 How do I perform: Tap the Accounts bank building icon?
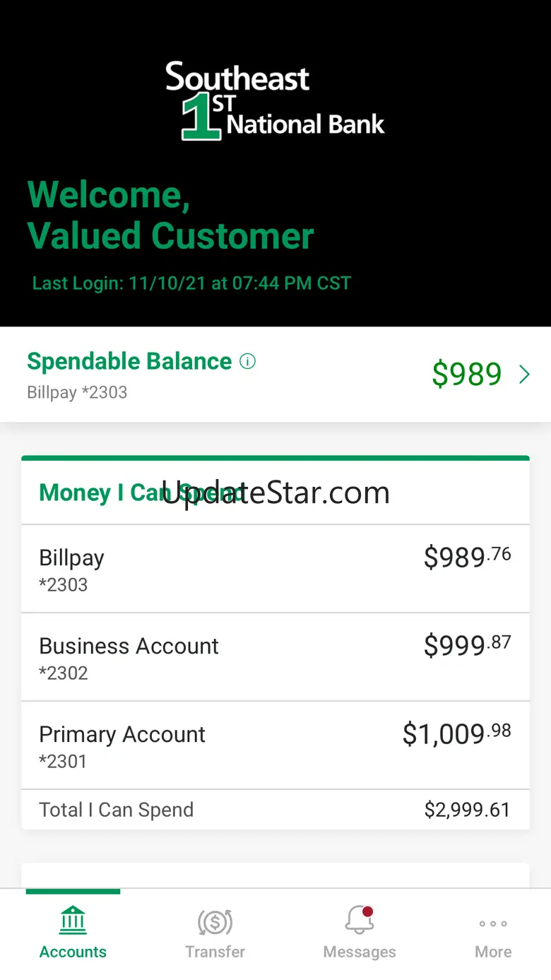click(73, 921)
